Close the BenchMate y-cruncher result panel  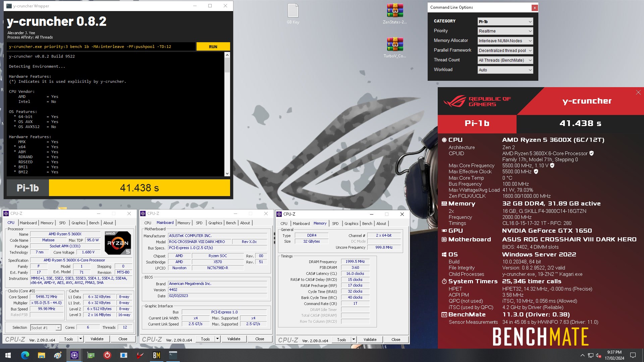(638, 93)
